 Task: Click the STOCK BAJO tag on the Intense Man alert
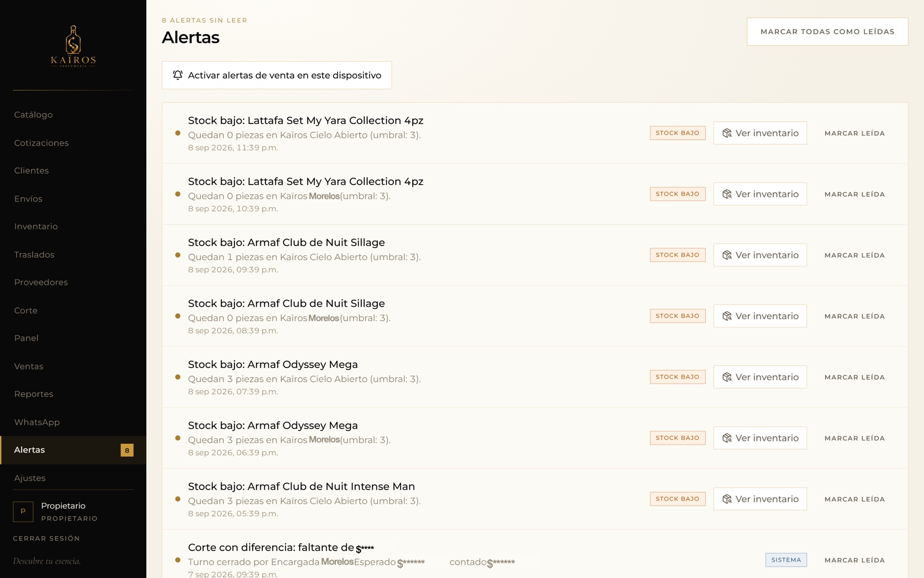678,499
